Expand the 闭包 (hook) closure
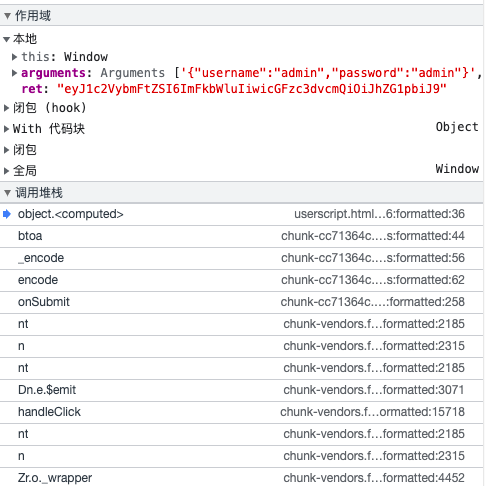Viewport: 485px width, 486px height. [6, 108]
